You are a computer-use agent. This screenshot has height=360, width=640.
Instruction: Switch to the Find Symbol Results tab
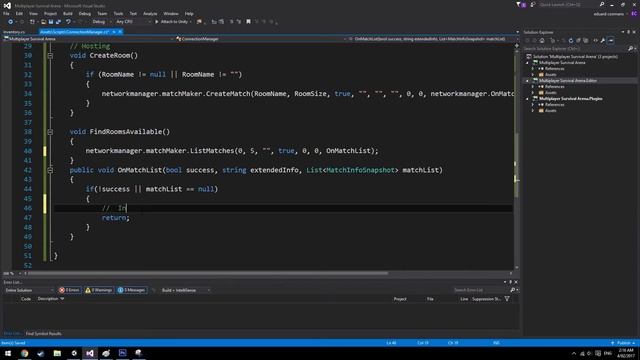click(x=44, y=333)
